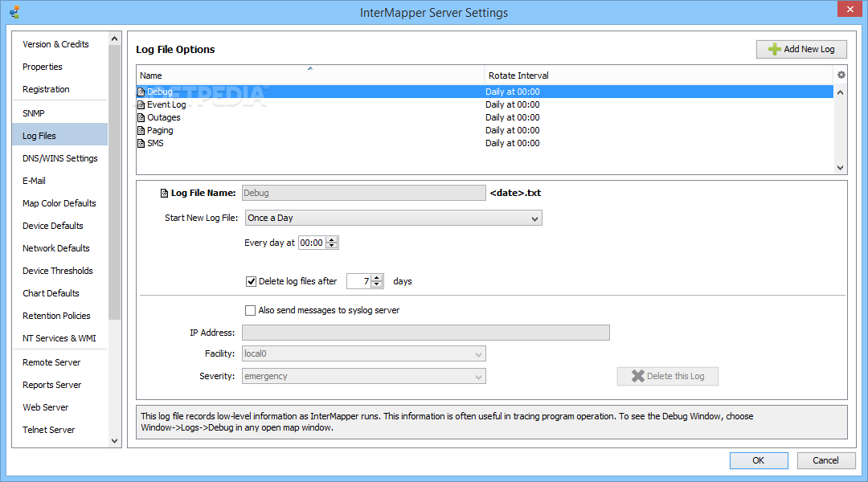The width and height of the screenshot is (868, 482).
Task: Increase the delete-after days value
Action: (x=377, y=278)
